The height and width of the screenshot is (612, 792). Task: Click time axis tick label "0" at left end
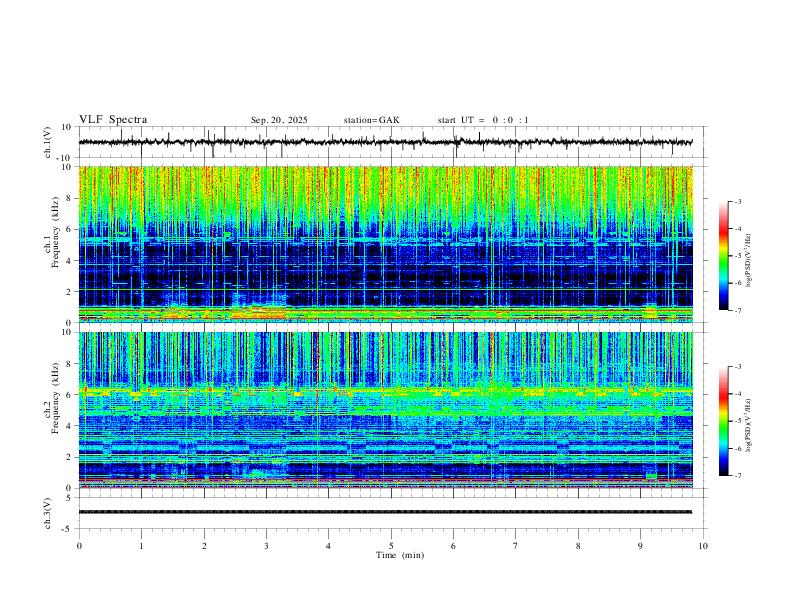click(x=79, y=546)
